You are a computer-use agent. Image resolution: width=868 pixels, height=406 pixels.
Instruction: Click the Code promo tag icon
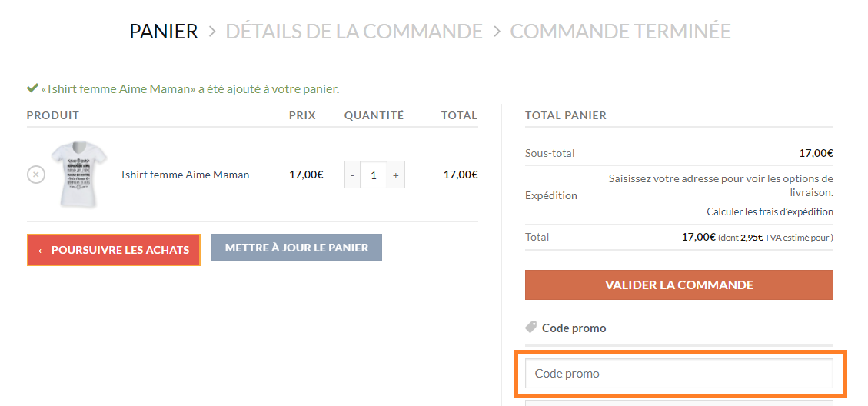tap(531, 328)
